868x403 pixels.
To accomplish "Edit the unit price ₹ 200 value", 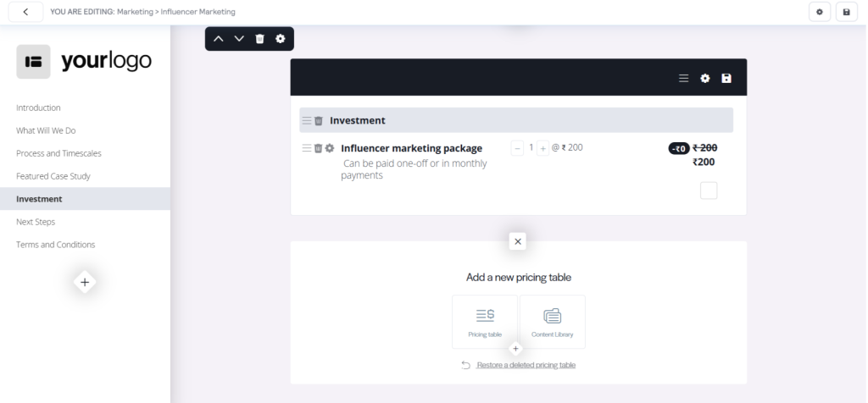I will click(x=572, y=147).
